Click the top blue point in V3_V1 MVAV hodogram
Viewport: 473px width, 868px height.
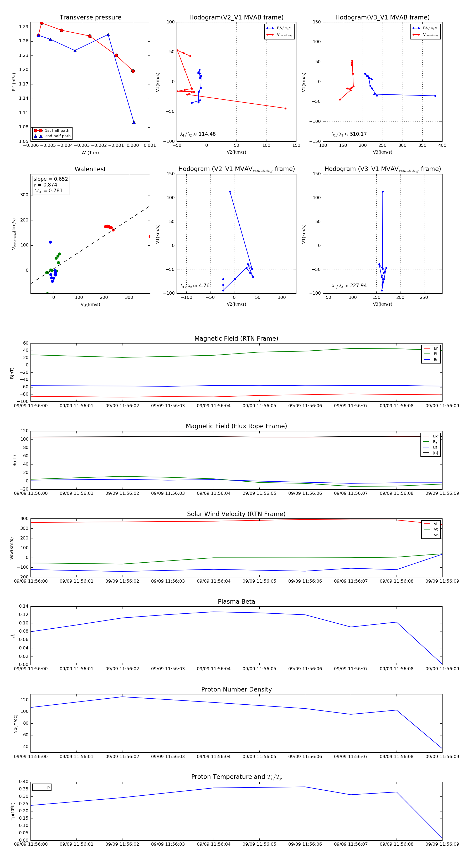pos(382,192)
